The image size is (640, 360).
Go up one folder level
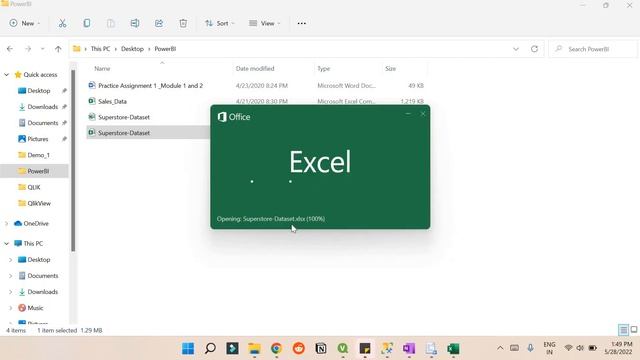tap(58, 49)
